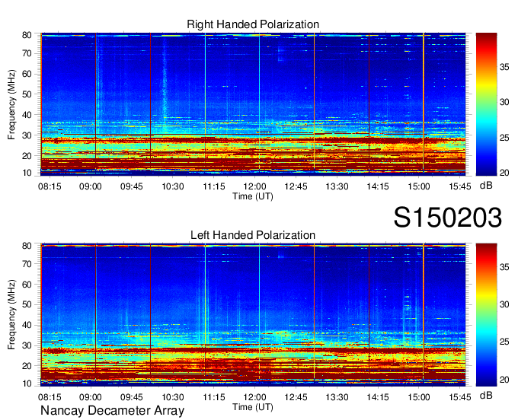Click the 14:15 tick under Right Handed plot
This screenshot has width=518, height=420.
[x=378, y=186]
